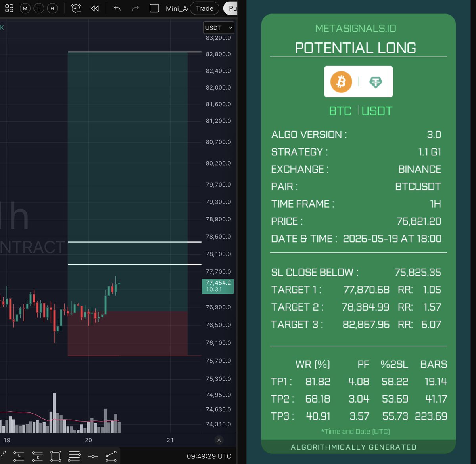Click the PAIR value BTCUSDT
The height and width of the screenshot is (464, 476).
click(418, 187)
